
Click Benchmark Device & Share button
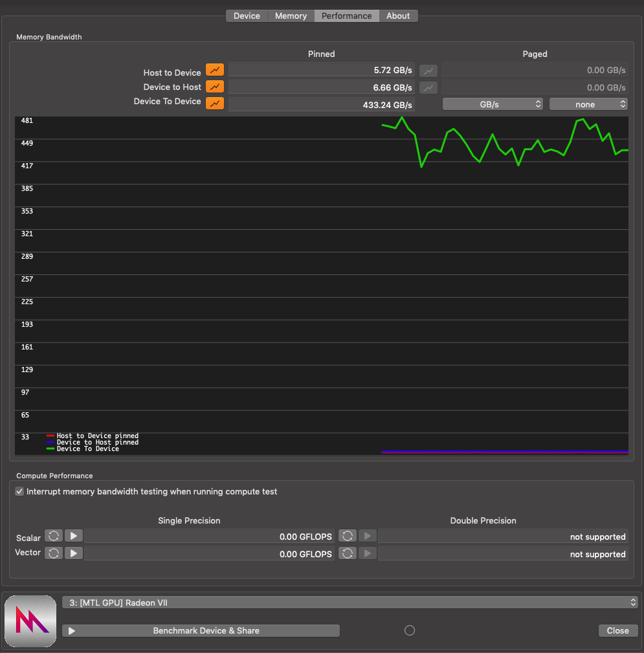[x=201, y=630]
